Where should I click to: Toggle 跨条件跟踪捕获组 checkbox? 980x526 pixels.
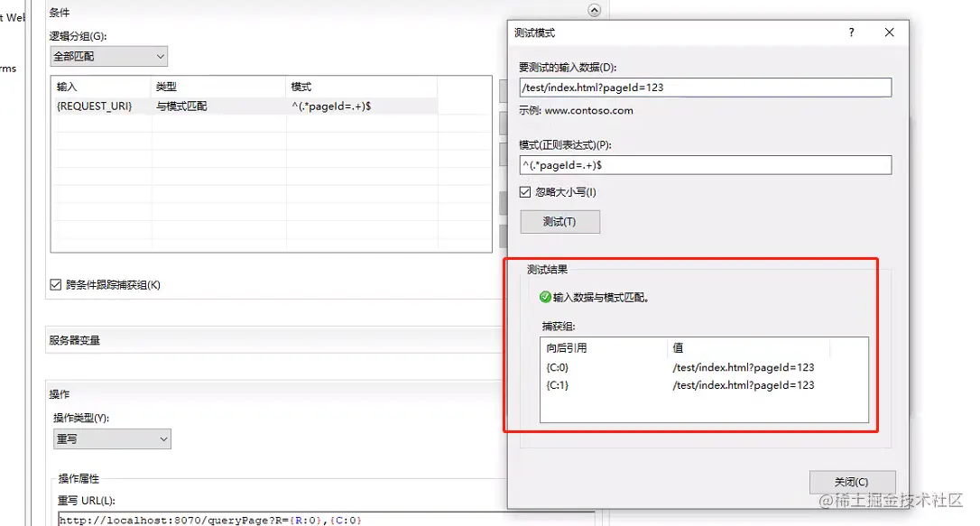tap(56, 285)
